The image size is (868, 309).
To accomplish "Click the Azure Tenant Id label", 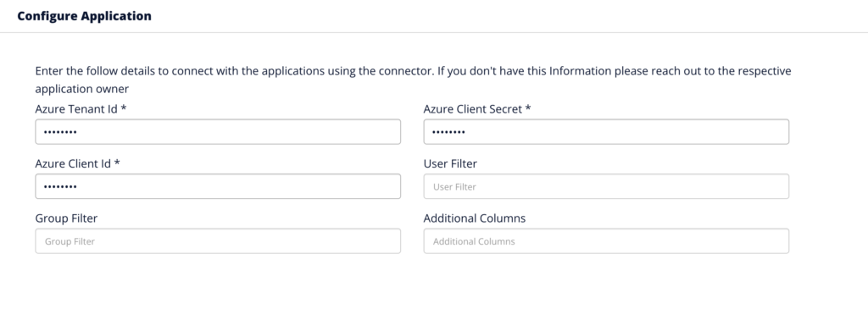I will pos(76,109).
